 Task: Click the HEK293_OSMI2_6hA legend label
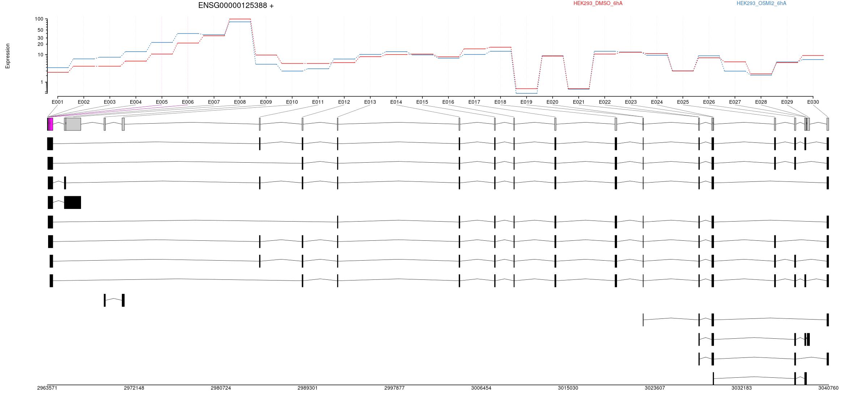click(761, 3)
